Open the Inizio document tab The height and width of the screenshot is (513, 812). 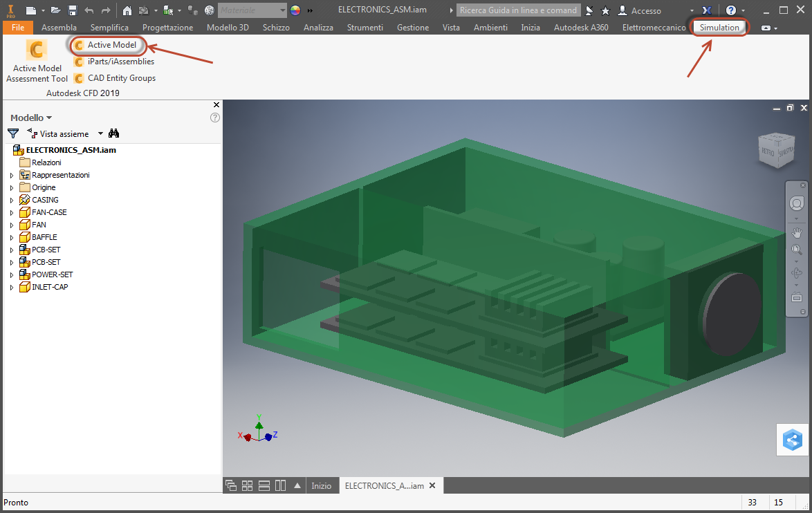321,485
